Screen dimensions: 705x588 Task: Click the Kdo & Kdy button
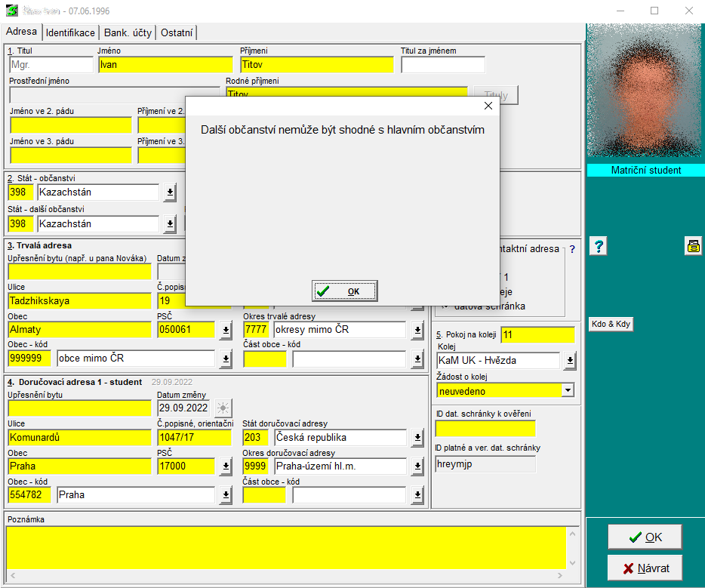pos(611,325)
